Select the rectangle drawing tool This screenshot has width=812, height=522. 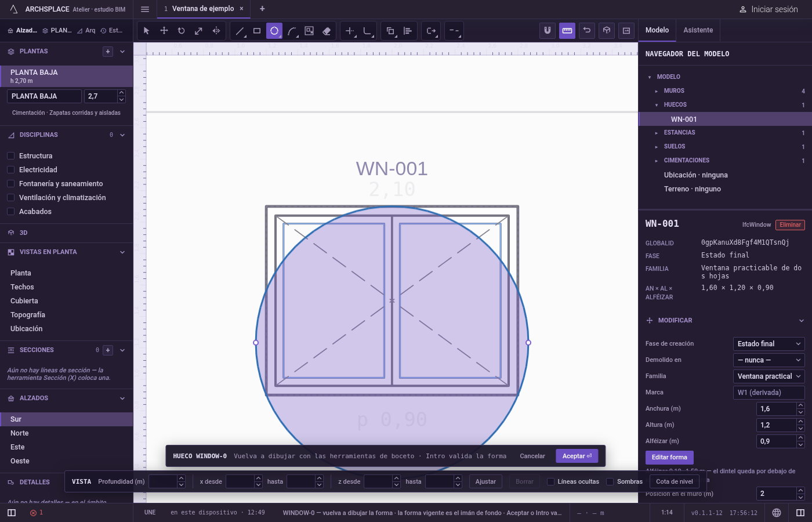click(x=257, y=31)
